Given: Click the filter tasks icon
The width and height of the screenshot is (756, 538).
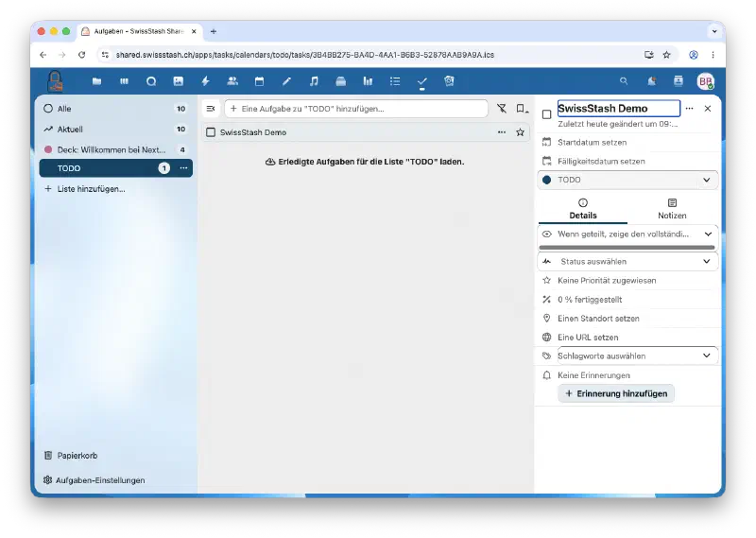Looking at the screenshot, I should pos(502,109).
